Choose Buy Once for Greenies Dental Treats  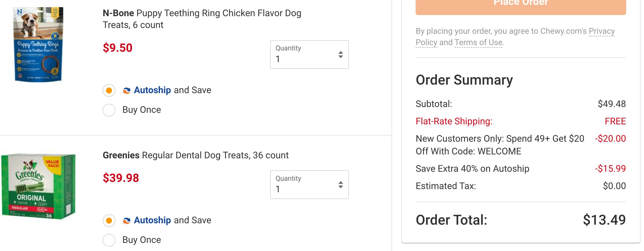pos(109,240)
